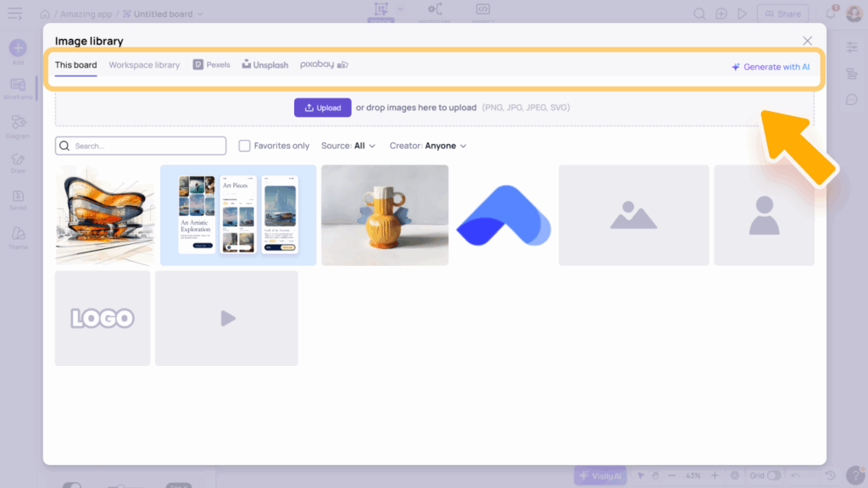Click the image library search field
Image resolution: width=868 pixels, height=488 pixels.
pyautogui.click(x=141, y=146)
